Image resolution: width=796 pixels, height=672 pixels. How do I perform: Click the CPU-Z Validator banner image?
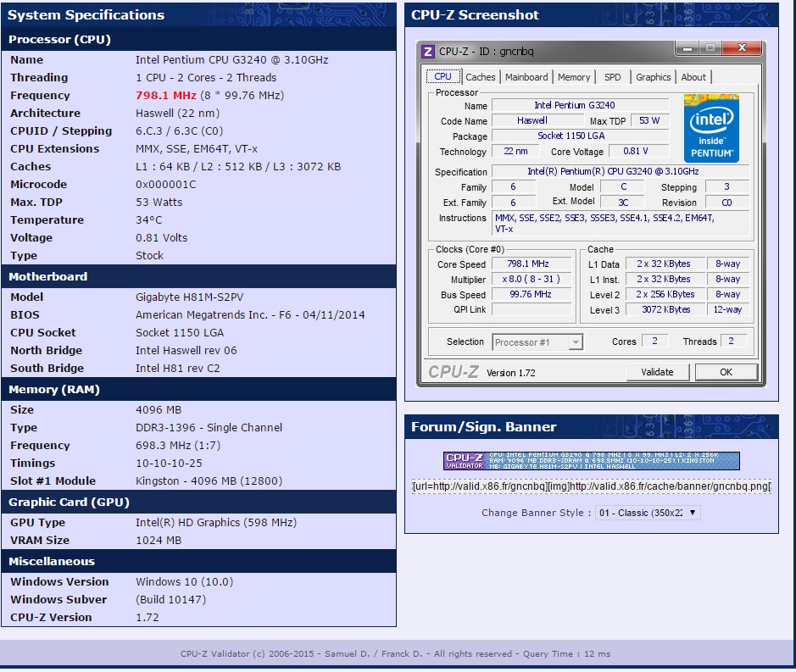click(591, 461)
